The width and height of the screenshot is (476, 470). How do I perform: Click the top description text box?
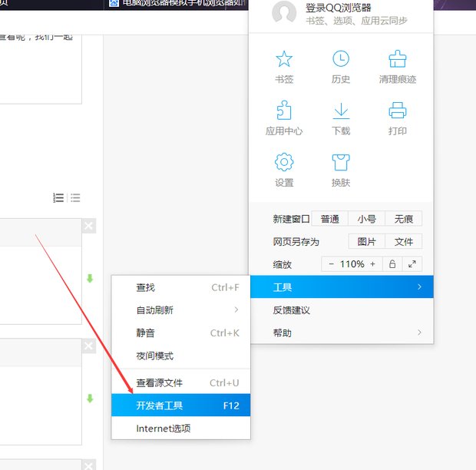[41, 69]
